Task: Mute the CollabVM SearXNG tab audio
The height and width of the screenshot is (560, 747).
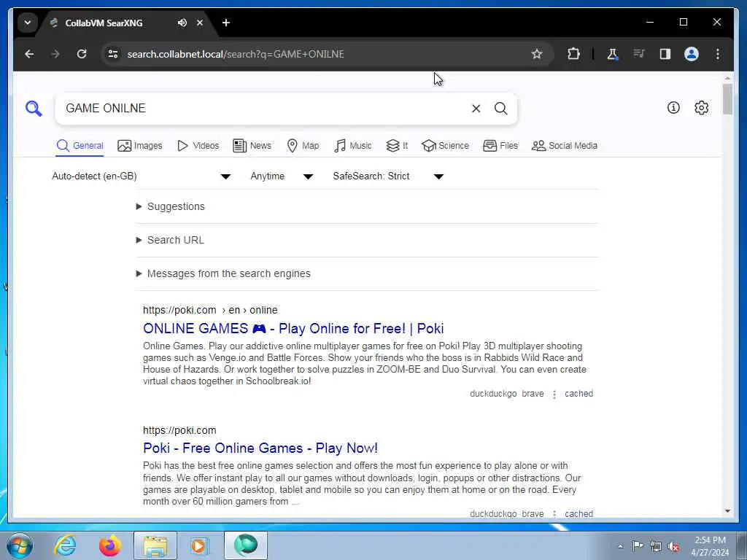Action: (182, 23)
